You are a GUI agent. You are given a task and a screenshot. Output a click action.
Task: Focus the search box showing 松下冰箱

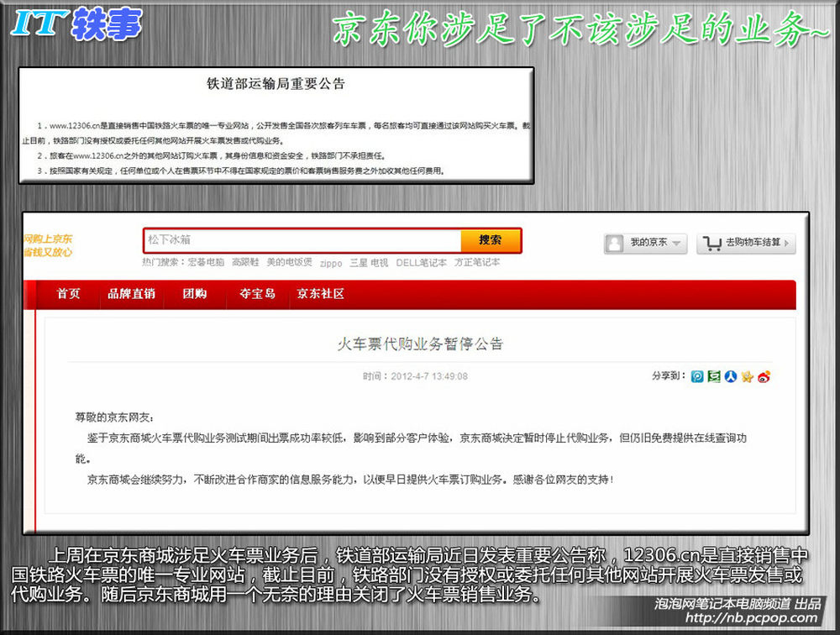click(302, 240)
